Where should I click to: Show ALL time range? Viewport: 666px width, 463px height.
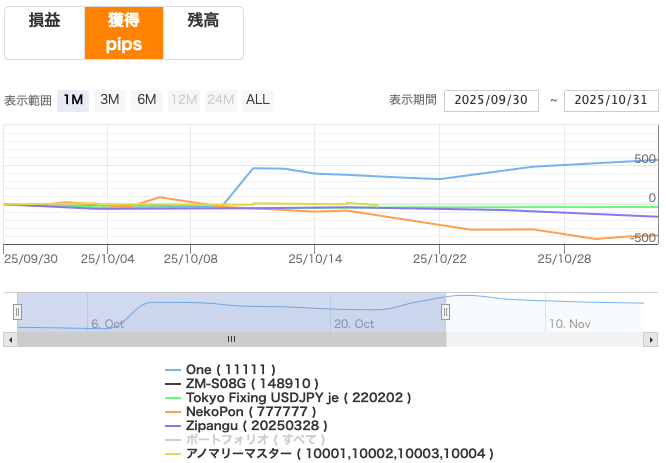257,100
